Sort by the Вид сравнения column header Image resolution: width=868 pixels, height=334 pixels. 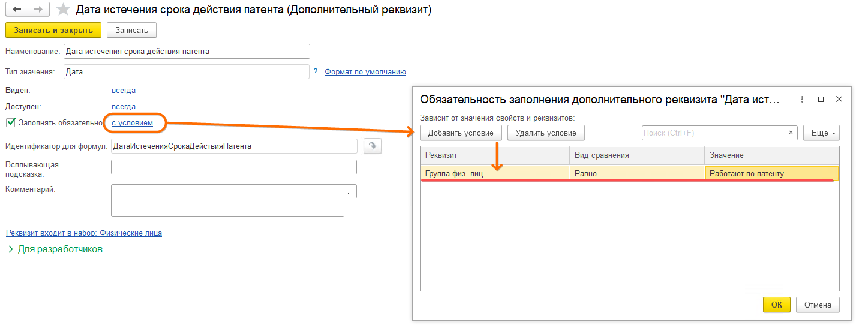pos(636,155)
